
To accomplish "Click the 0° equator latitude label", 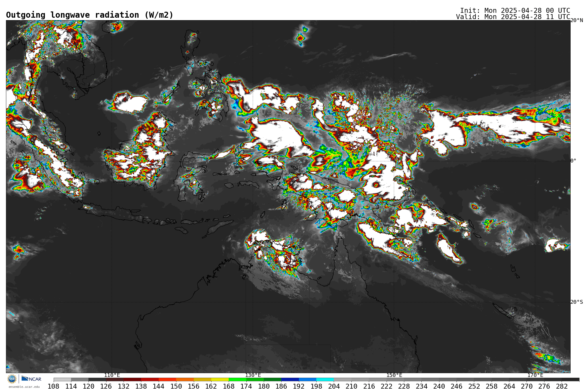I will [573, 161].
